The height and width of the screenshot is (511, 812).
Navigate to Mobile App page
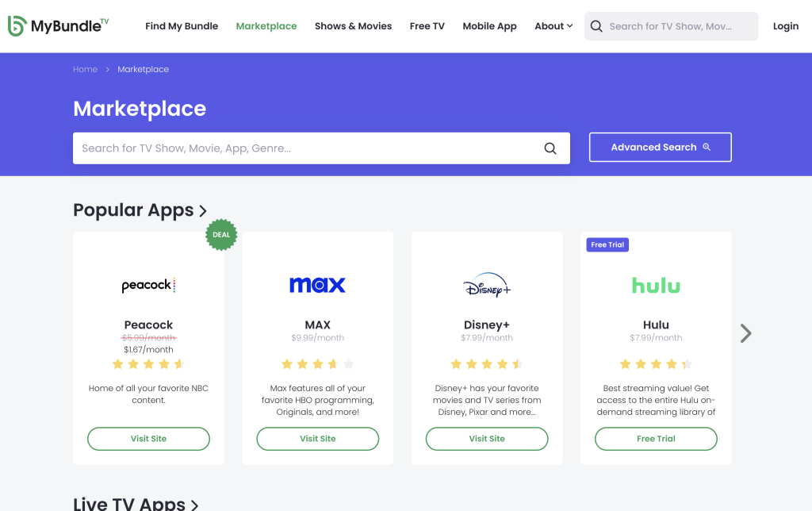[x=489, y=26]
